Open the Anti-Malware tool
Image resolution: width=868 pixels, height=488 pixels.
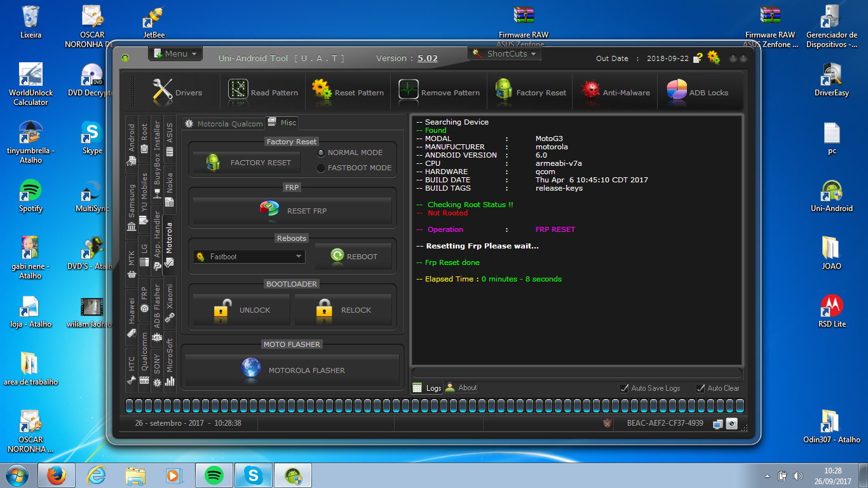tap(616, 93)
